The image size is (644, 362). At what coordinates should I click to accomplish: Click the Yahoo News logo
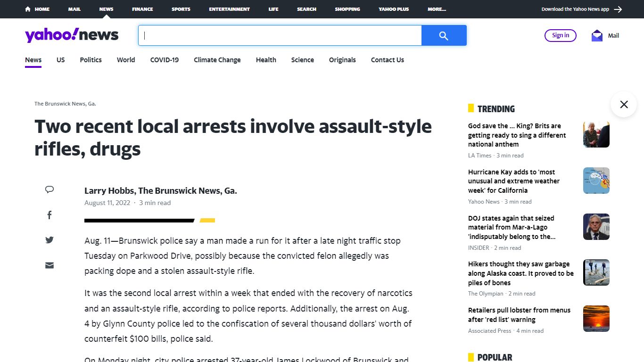pyautogui.click(x=72, y=35)
